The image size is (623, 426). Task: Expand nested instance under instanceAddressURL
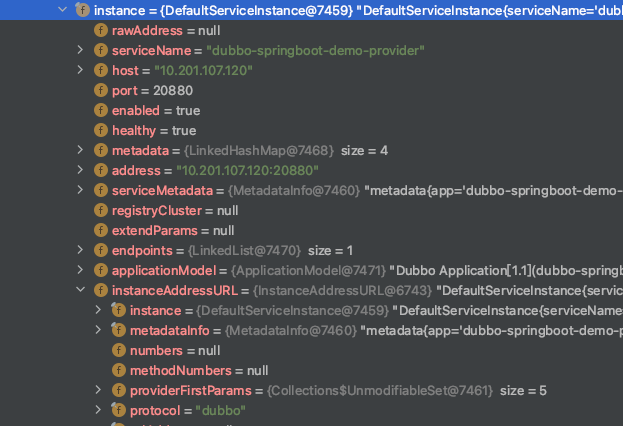point(98,310)
